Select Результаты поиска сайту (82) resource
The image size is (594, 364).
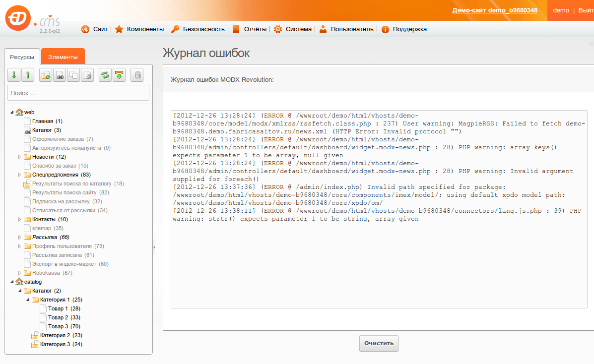pos(70,192)
